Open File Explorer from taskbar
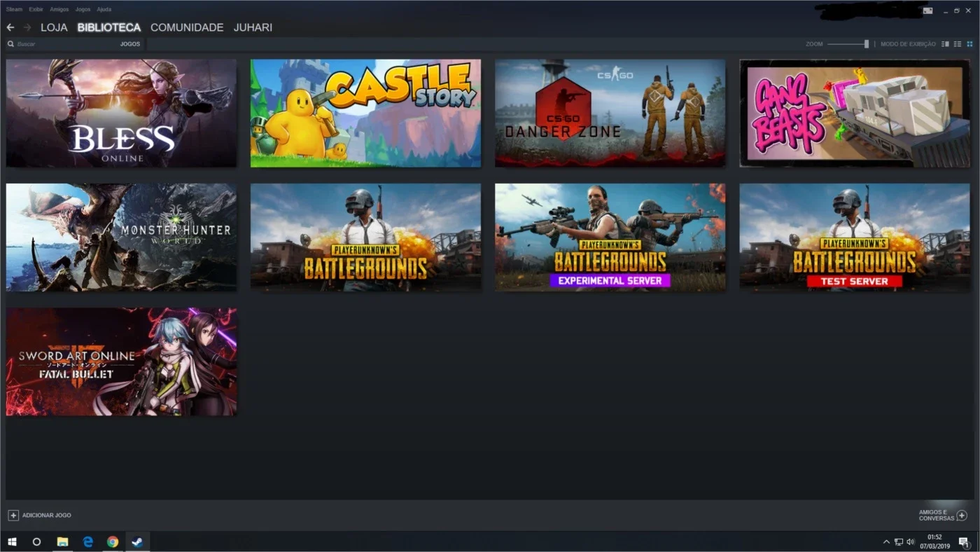The height and width of the screenshot is (552, 980). (62, 541)
